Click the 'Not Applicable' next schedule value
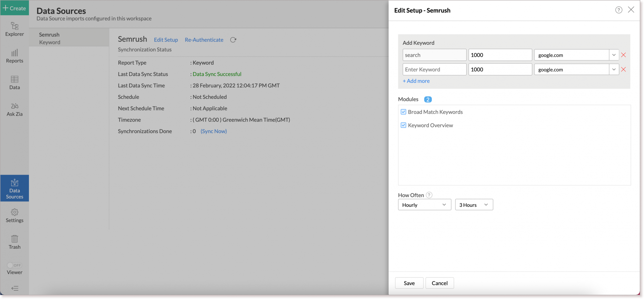644x299 pixels. [210, 108]
